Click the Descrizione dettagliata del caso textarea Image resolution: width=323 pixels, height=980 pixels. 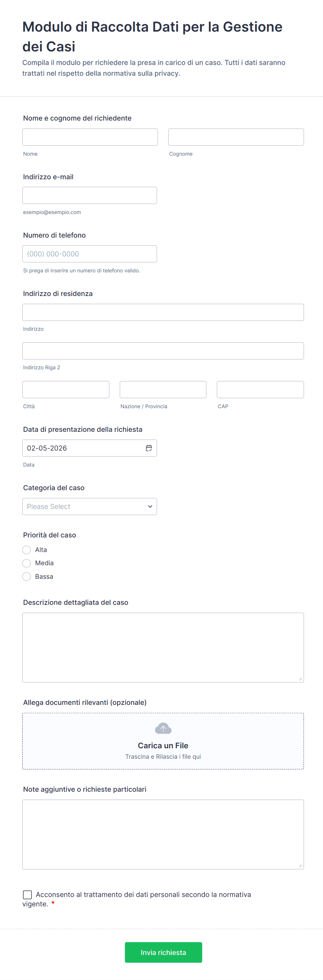pyautogui.click(x=163, y=648)
